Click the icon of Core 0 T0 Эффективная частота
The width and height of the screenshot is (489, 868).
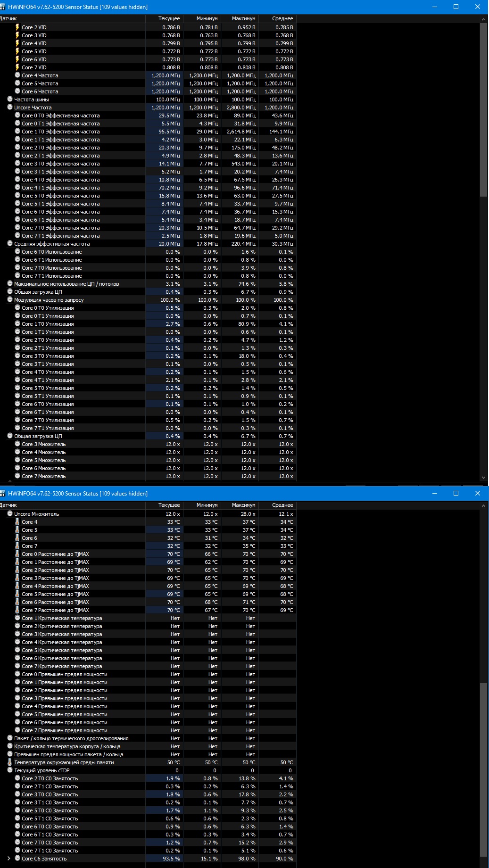(x=17, y=116)
